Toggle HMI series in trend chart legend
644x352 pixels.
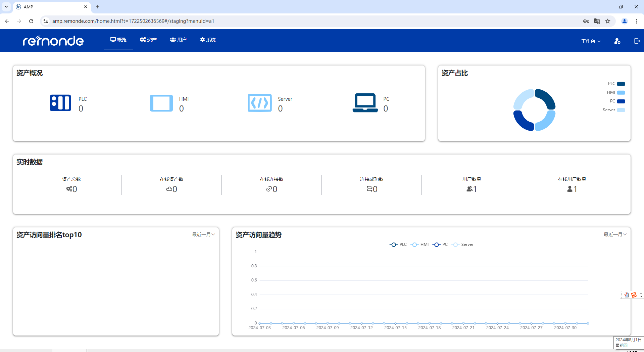click(x=419, y=245)
